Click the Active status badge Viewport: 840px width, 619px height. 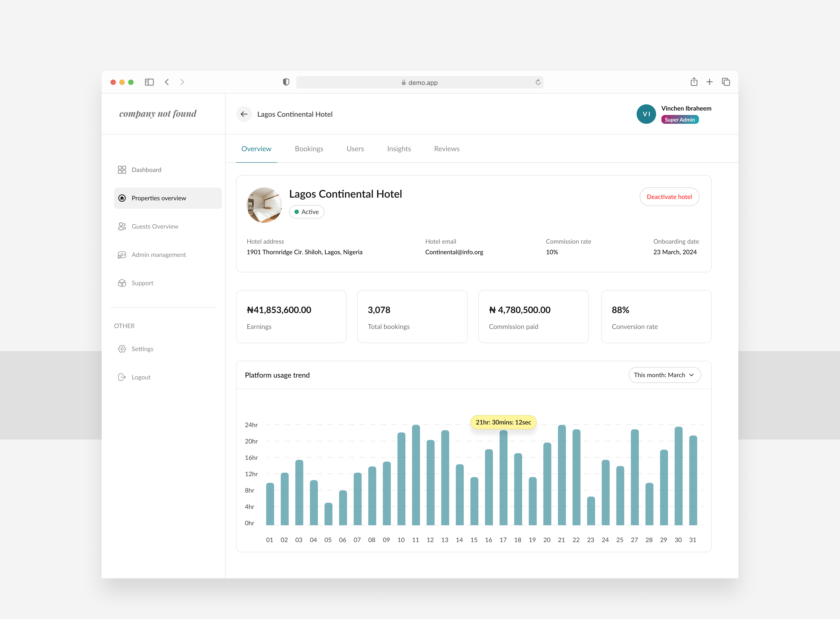pyautogui.click(x=307, y=211)
